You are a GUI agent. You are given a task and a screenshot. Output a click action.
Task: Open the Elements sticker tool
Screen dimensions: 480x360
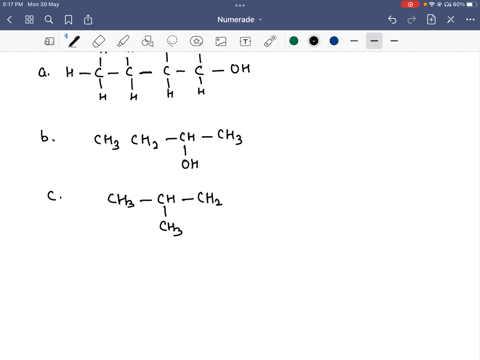(x=196, y=41)
